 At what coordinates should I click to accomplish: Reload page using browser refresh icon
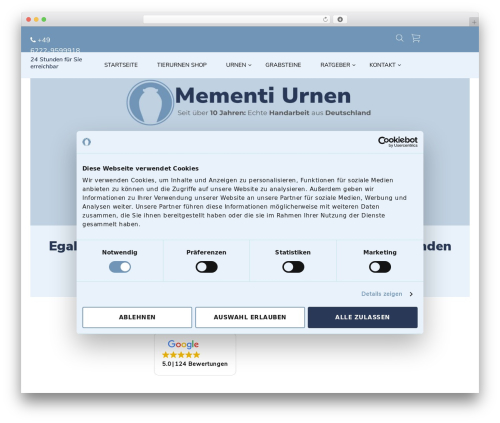pyautogui.click(x=325, y=20)
